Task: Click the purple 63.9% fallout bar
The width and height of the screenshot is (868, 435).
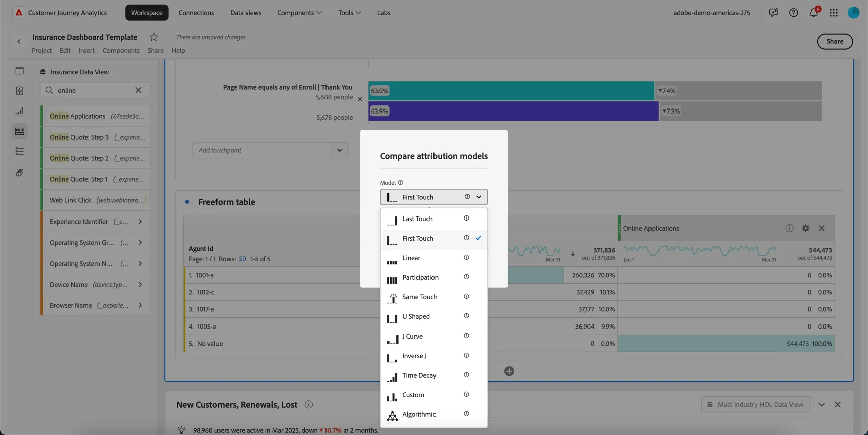Action: pyautogui.click(x=513, y=111)
